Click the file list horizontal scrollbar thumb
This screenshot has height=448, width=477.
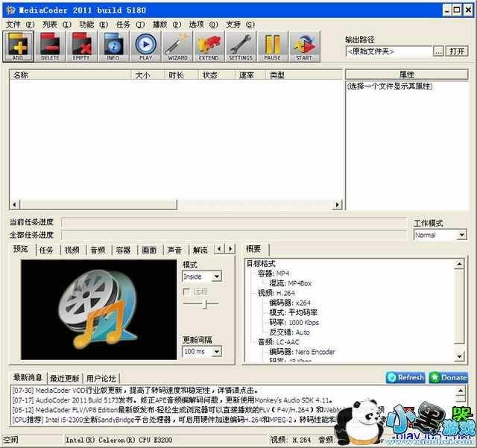98,204
